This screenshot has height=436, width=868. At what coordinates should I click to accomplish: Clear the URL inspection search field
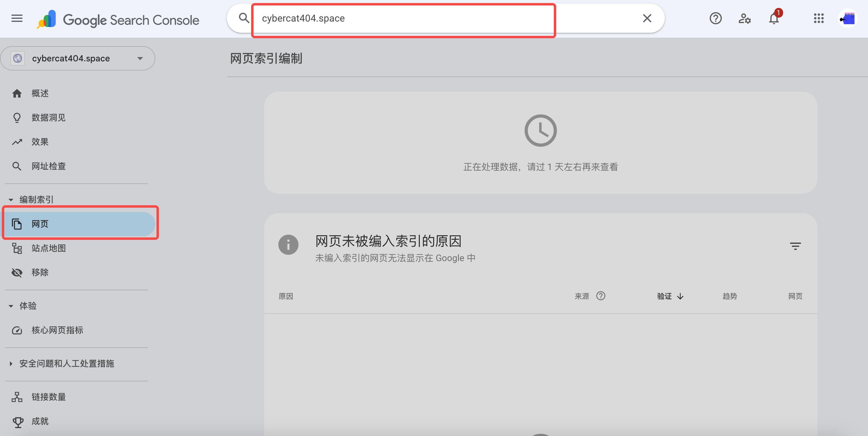click(647, 18)
